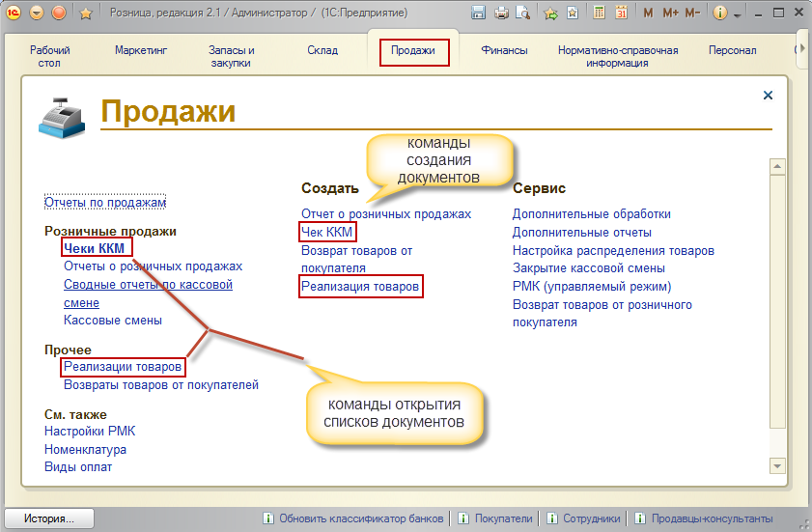Click the M- memory subtract button

tap(692, 13)
